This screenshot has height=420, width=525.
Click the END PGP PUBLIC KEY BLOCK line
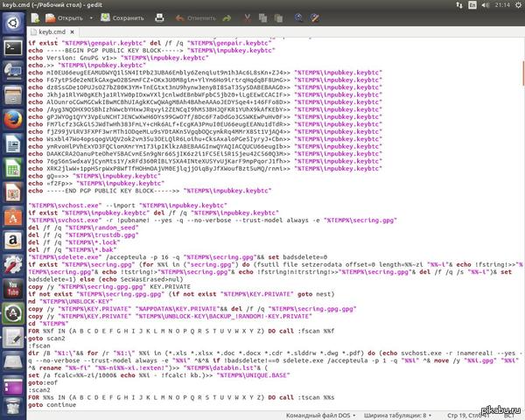[150, 191]
